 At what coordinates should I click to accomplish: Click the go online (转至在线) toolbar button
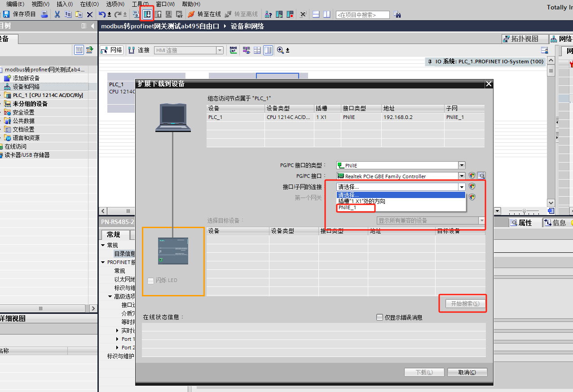(x=204, y=14)
